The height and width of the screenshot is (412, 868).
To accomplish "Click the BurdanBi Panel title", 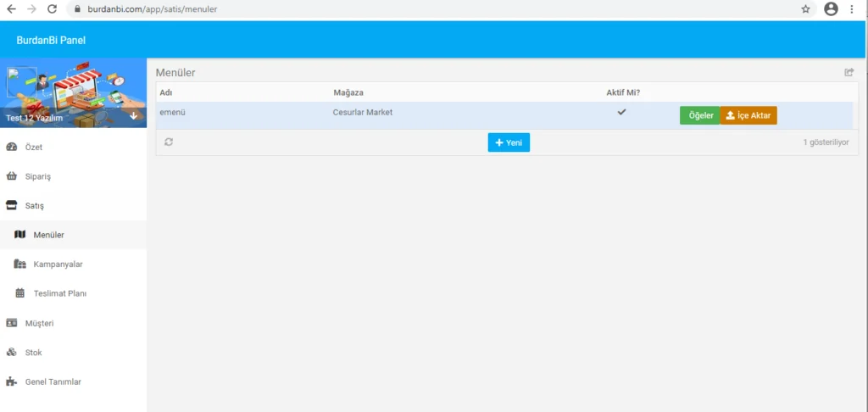I will click(51, 40).
